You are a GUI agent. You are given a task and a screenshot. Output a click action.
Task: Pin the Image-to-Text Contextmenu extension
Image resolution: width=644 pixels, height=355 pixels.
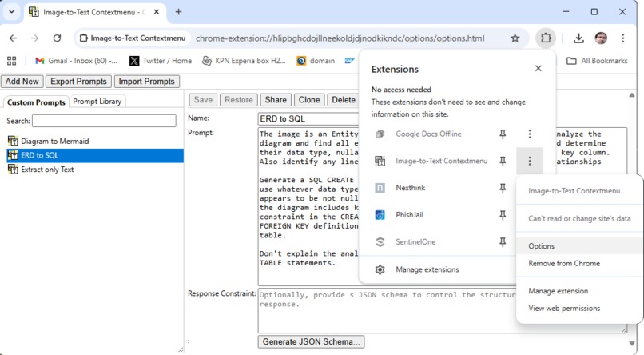503,161
